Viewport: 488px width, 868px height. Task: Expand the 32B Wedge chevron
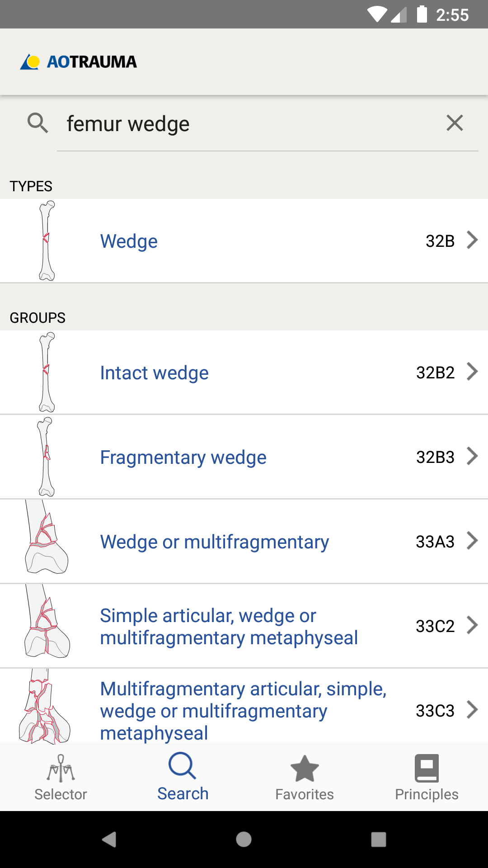click(x=472, y=240)
